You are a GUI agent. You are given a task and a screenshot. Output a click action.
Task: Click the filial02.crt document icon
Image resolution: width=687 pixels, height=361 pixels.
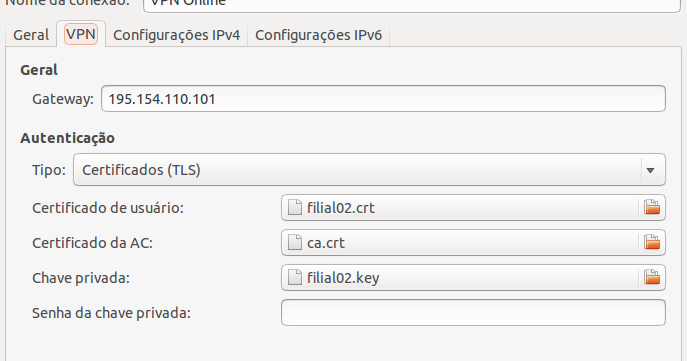tap(294, 207)
